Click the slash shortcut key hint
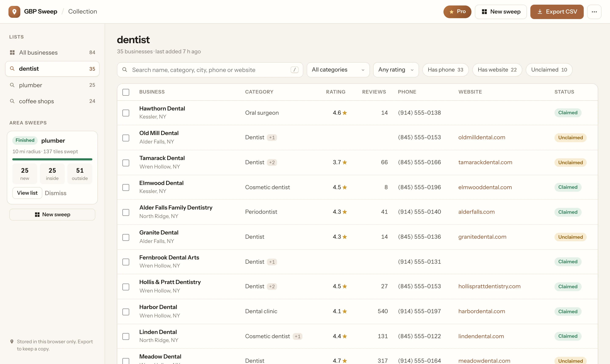This screenshot has width=610, height=364. 294,70
